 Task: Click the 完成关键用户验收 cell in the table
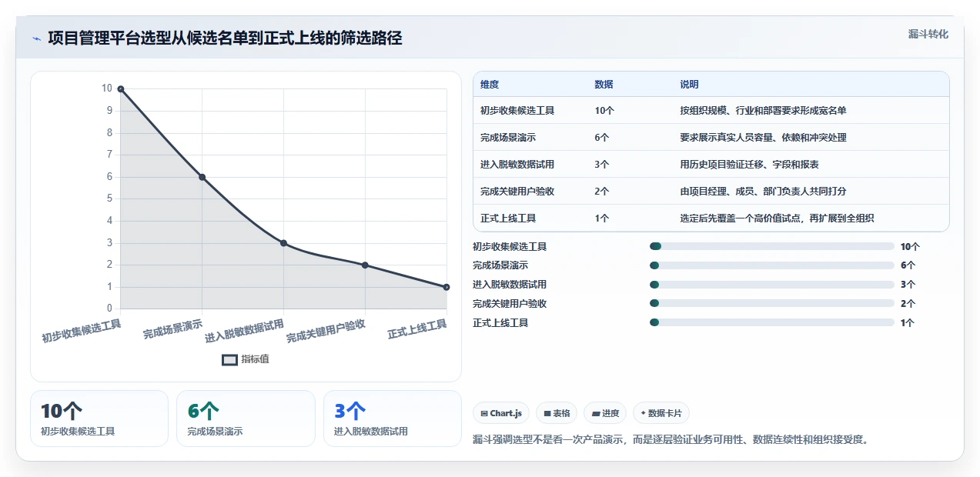click(517, 192)
